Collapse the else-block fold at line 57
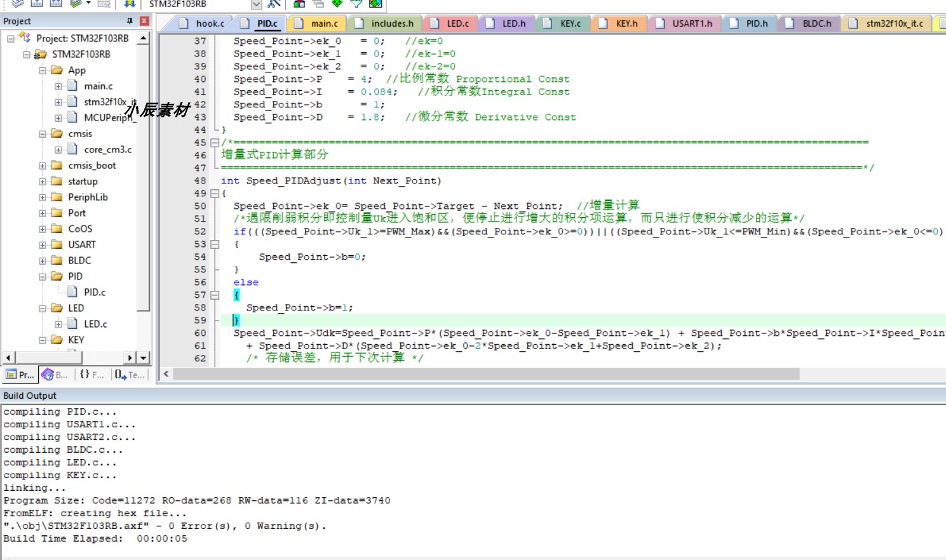Screen dimensions: 946x560 [215, 295]
